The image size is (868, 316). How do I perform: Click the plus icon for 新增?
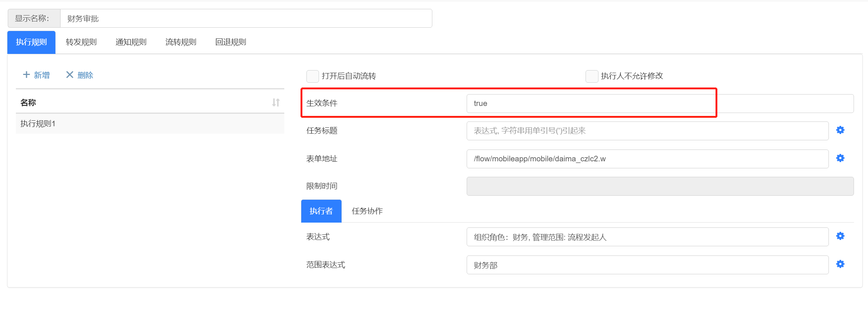click(26, 75)
